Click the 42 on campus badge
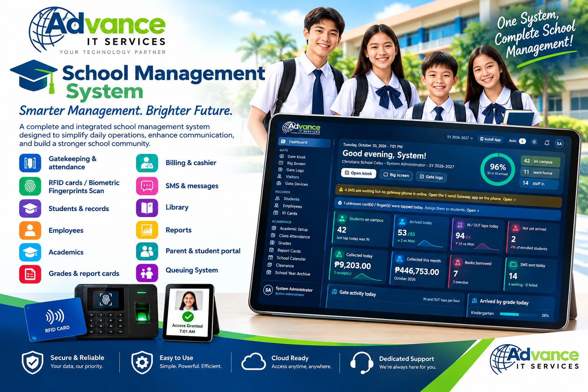This screenshot has height=392, width=588. click(540, 161)
